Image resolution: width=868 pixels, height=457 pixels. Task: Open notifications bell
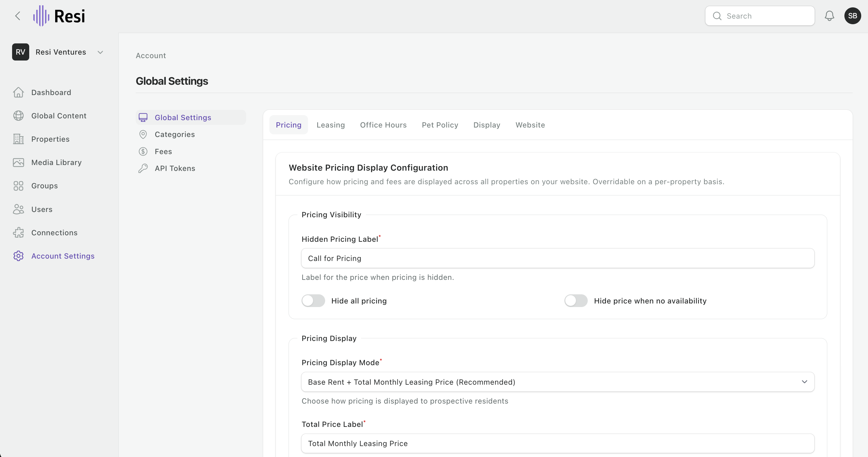[829, 16]
